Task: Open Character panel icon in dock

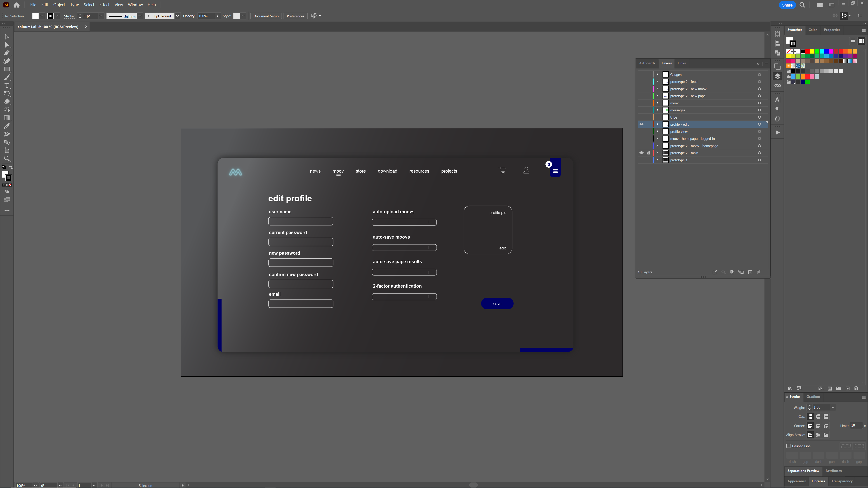Action: tap(777, 100)
